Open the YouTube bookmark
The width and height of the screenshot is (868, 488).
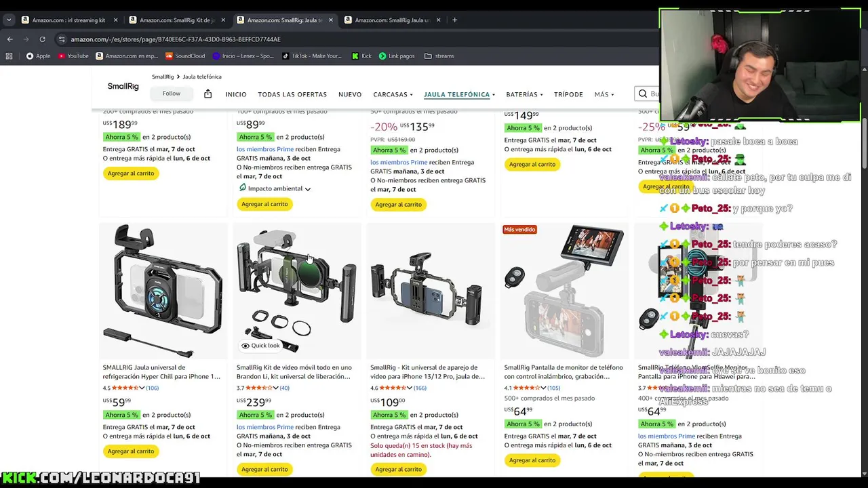click(x=73, y=56)
